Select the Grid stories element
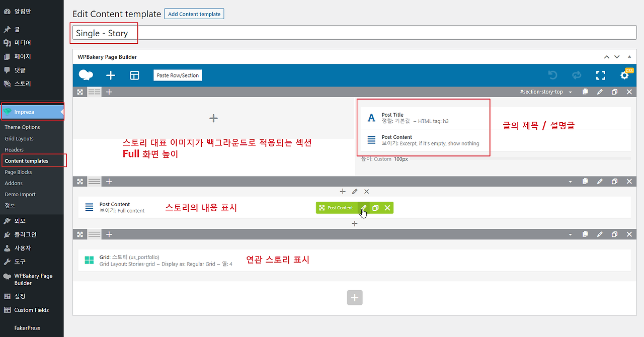The image size is (644, 337). point(354,261)
